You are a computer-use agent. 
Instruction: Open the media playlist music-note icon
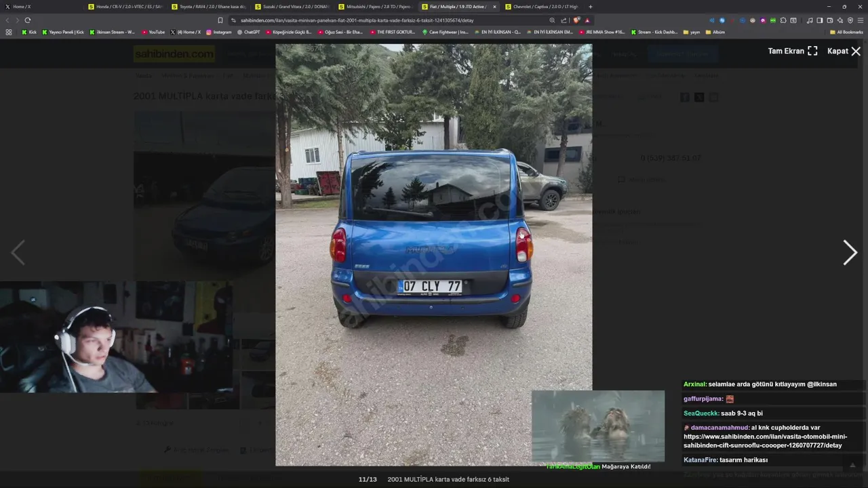(x=810, y=20)
